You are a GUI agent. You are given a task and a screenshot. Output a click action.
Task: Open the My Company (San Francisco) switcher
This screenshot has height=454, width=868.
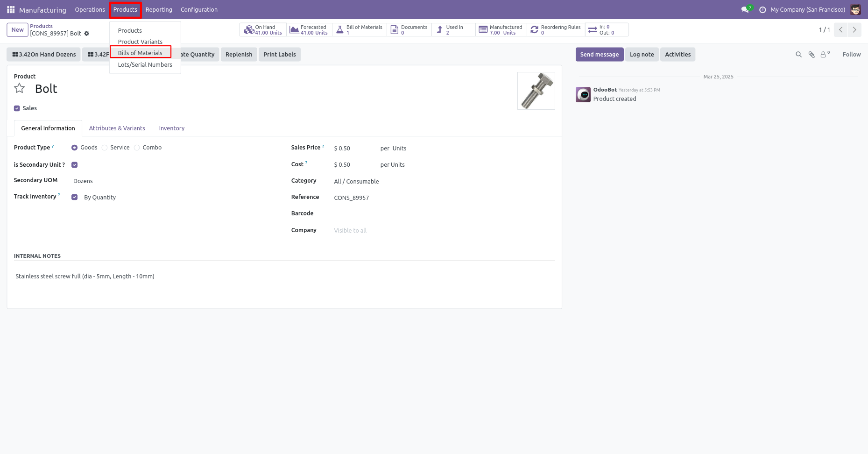(808, 9)
